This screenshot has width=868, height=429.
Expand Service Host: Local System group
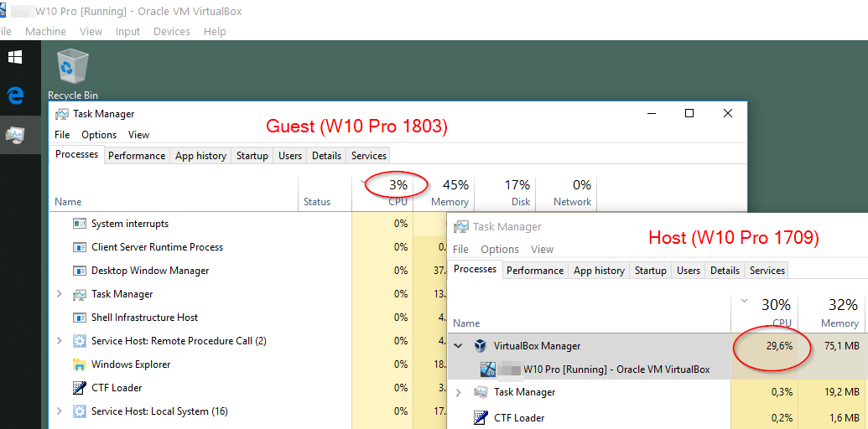pyautogui.click(x=60, y=411)
